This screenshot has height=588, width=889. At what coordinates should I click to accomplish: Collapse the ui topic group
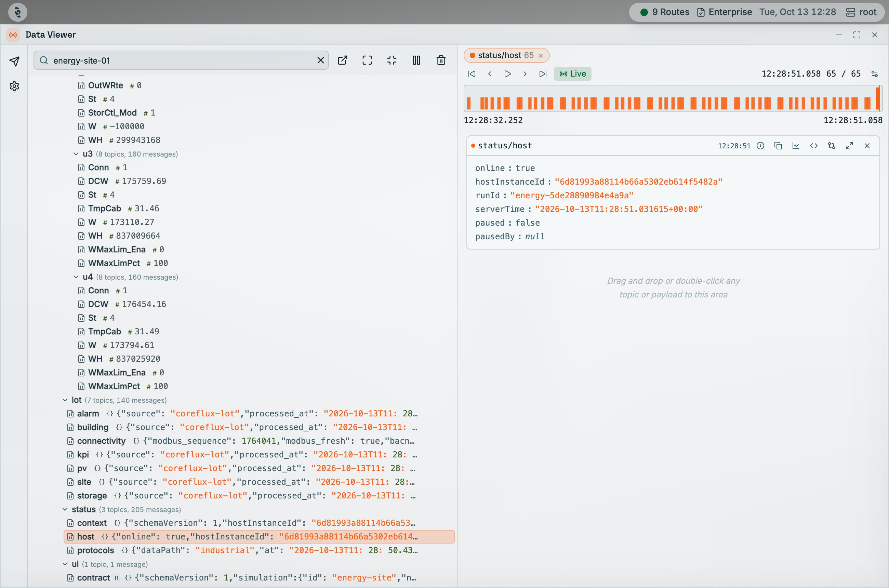(65, 564)
